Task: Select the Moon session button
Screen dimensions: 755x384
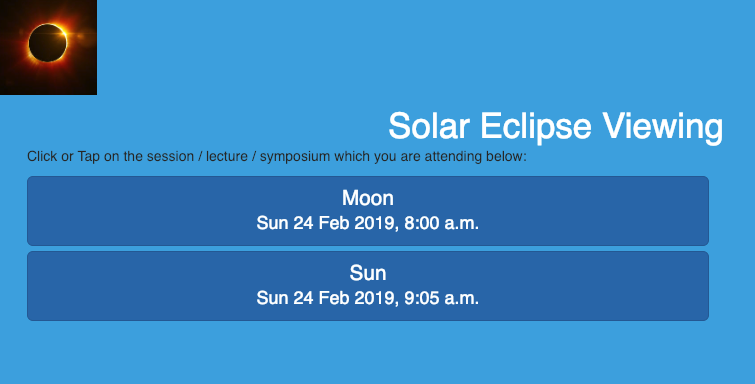Action: point(368,211)
